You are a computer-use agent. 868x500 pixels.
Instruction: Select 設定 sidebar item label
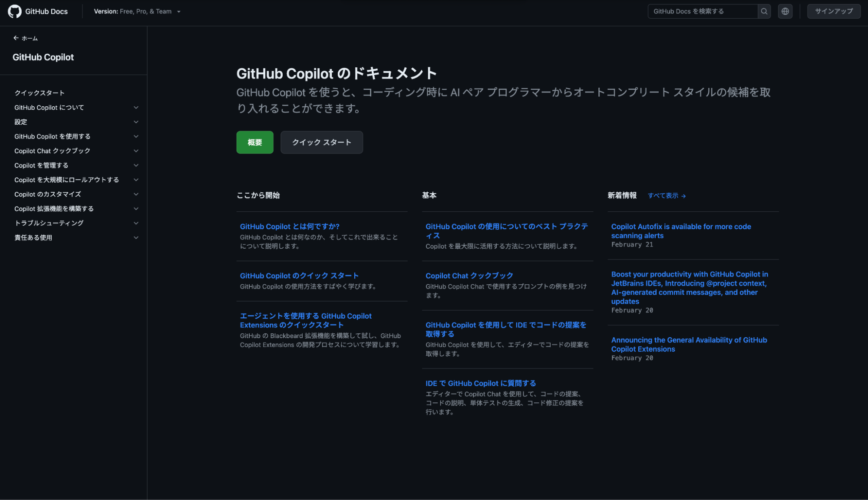pos(21,122)
